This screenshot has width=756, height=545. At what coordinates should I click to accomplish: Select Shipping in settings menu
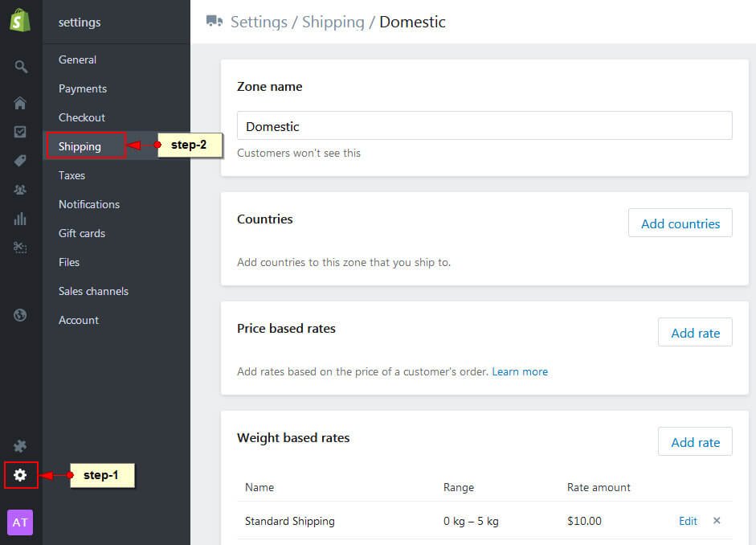80,146
